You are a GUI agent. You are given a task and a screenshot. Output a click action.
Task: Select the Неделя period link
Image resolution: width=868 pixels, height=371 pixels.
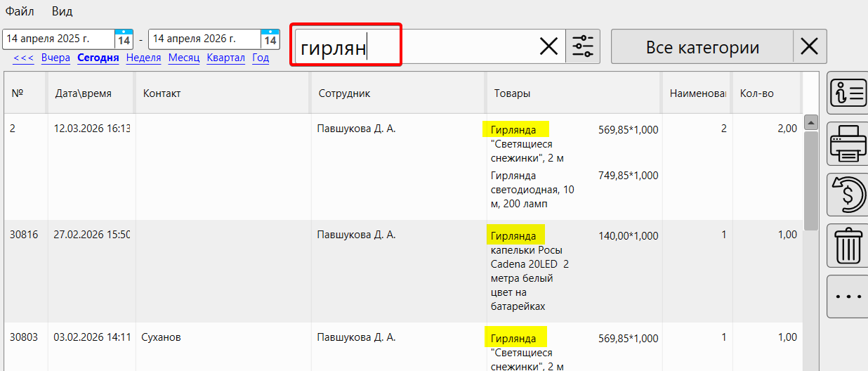coord(143,58)
